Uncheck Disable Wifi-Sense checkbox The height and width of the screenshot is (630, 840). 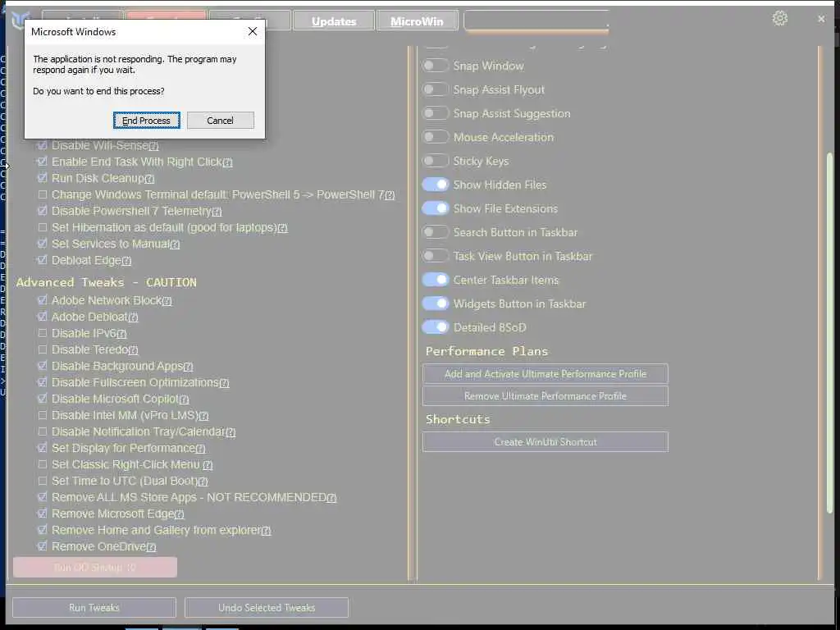click(43, 145)
